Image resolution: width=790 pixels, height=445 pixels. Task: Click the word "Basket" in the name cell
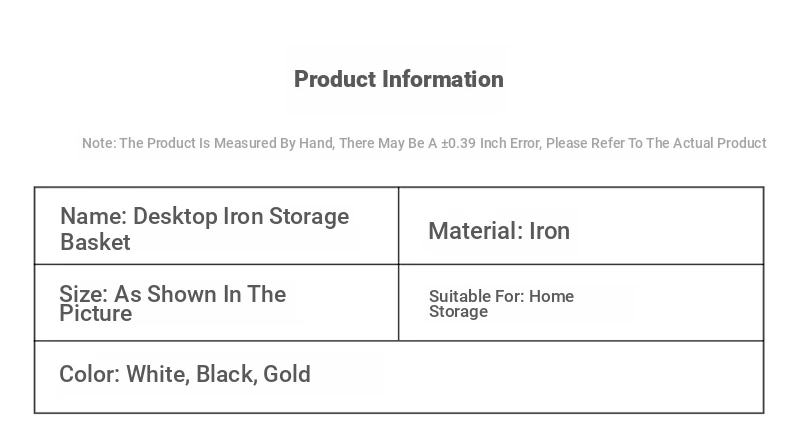(x=95, y=242)
